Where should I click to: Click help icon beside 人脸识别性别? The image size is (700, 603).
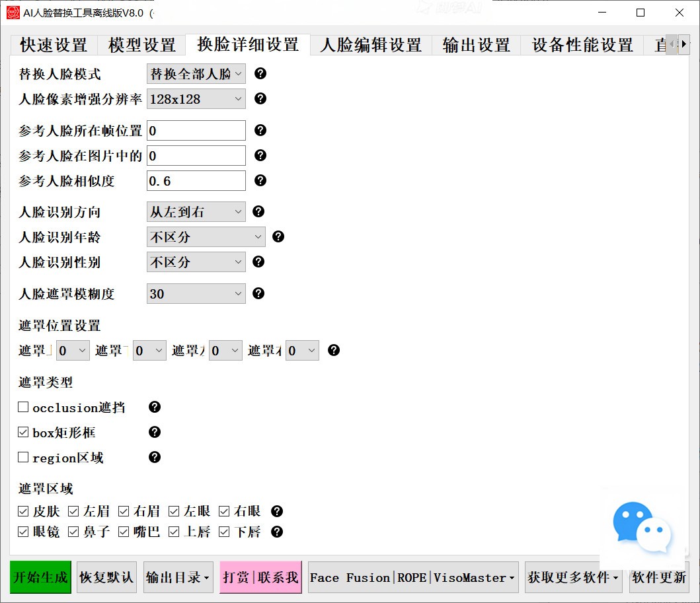(258, 262)
